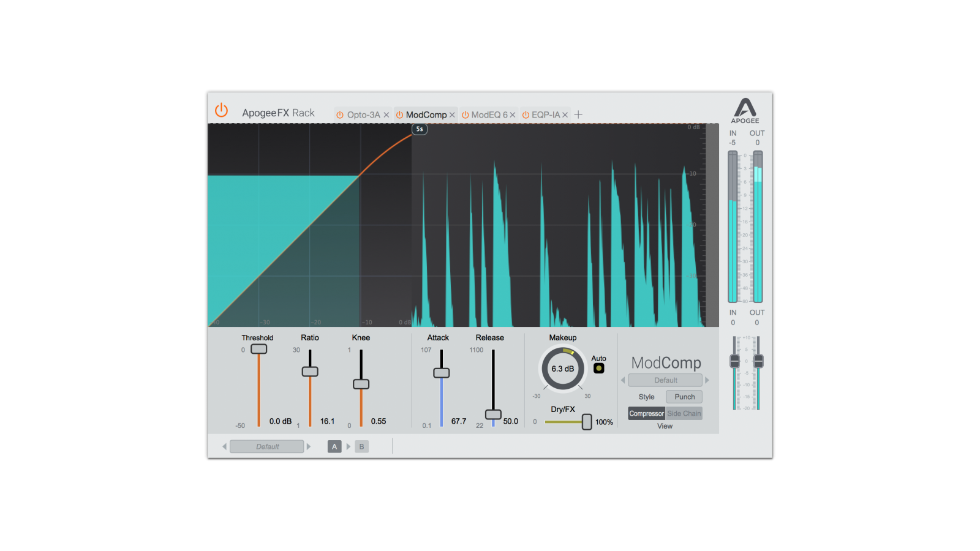The width and height of the screenshot is (980, 551).
Task: Toggle the Opto-3A module power icon
Action: pyautogui.click(x=340, y=114)
